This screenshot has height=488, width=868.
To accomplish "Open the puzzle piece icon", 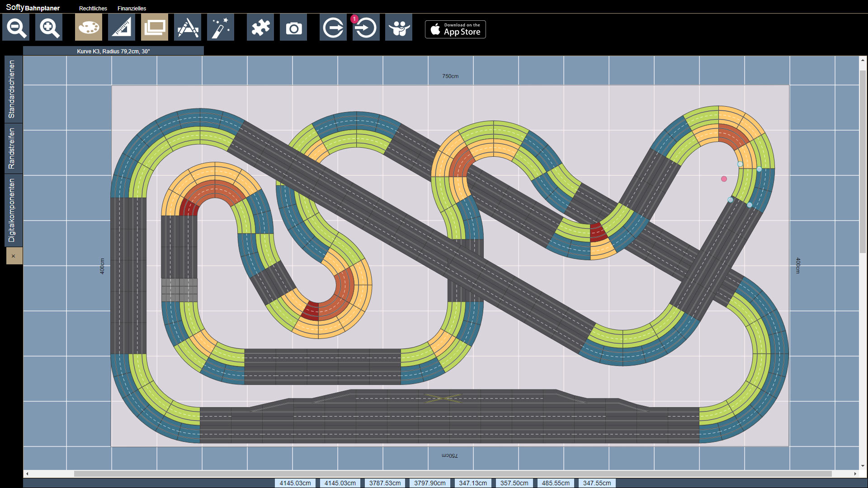I will pos(260,28).
